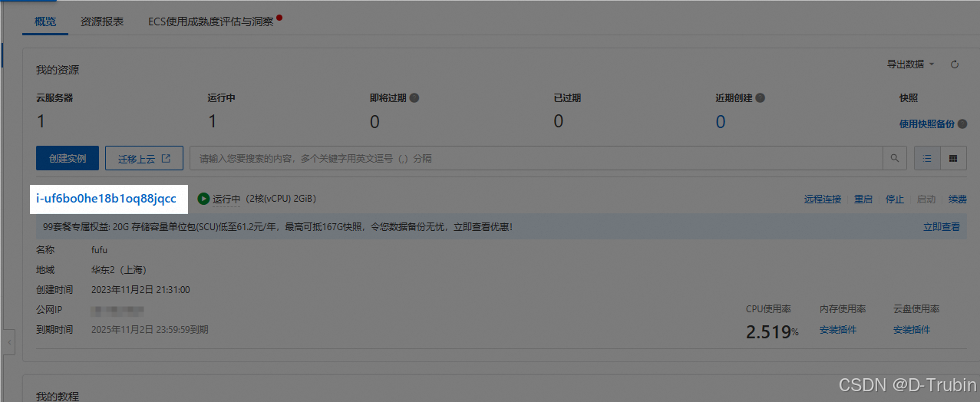Click the (2核(vCPU) 2GiB) spec text
Image resolution: width=980 pixels, height=402 pixels.
[281, 199]
